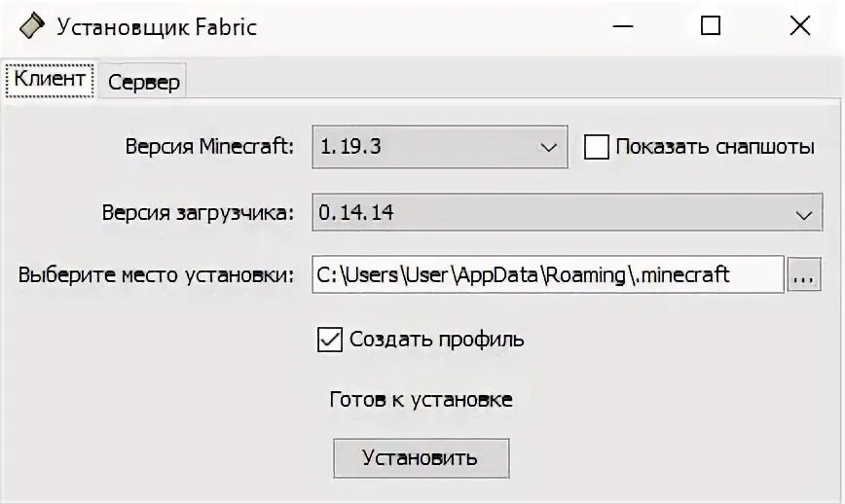Viewport: 845px width, 504px height.
Task: Minimize the Установщик Fabric window
Action: tap(622, 26)
